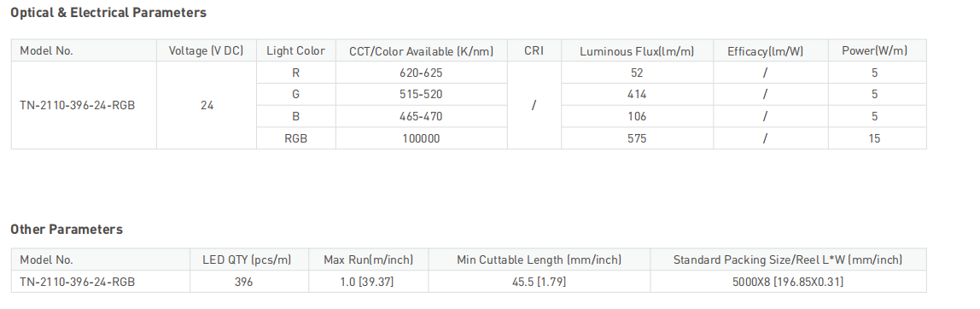This screenshot has width=980, height=309.
Task: Click the Optical & Electrical Parameters heading
Action: (108, 13)
